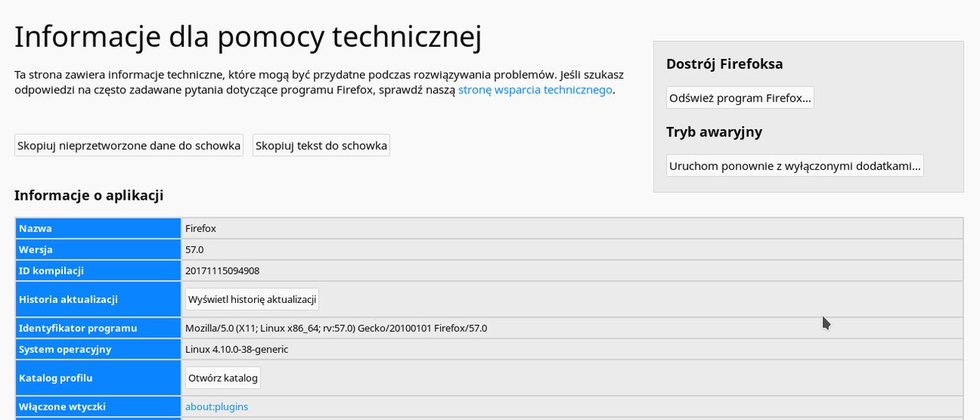The width and height of the screenshot is (980, 420).
Task: Click the 'Tryb awaryjny' heading
Action: click(714, 132)
